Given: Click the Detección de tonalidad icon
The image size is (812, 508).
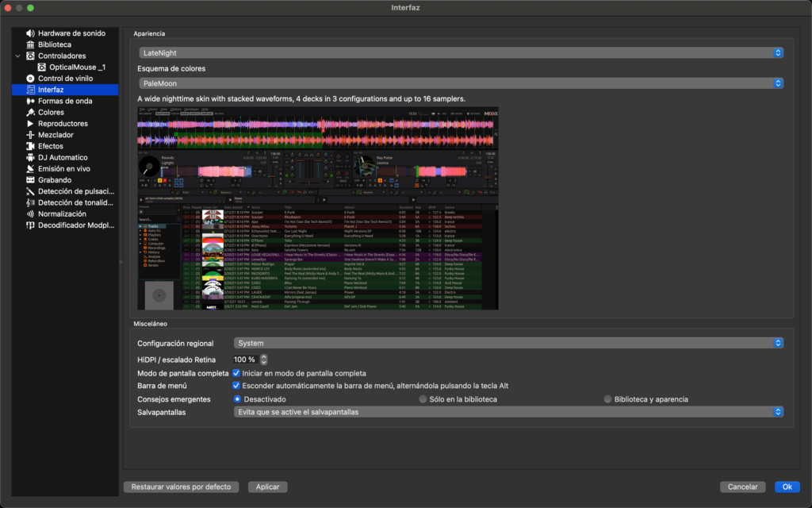Looking at the screenshot, I should tap(31, 202).
